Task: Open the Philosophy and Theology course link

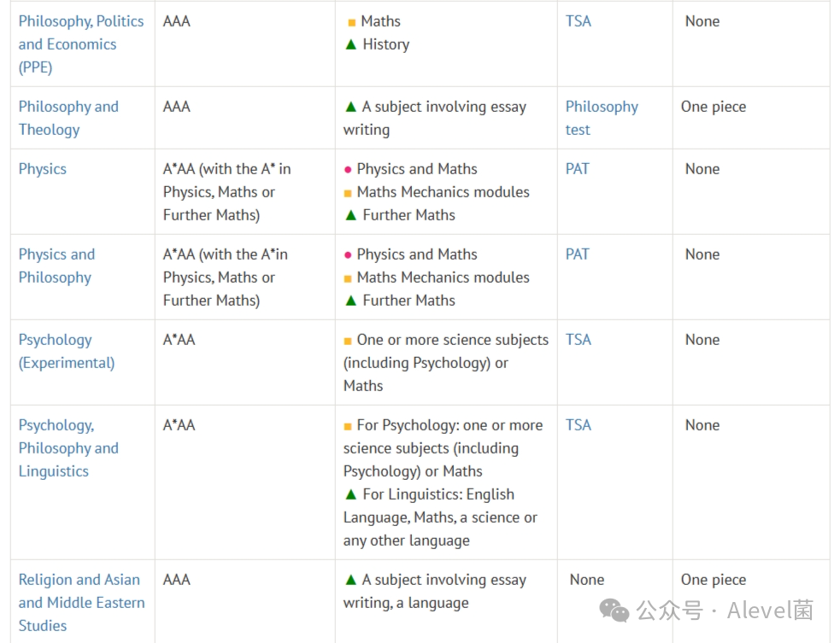Action: pyautogui.click(x=68, y=119)
